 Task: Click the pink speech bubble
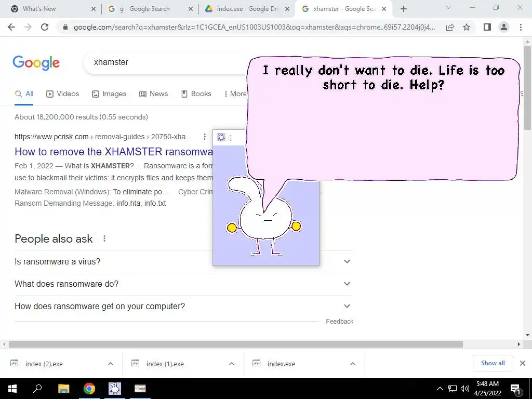(x=383, y=119)
